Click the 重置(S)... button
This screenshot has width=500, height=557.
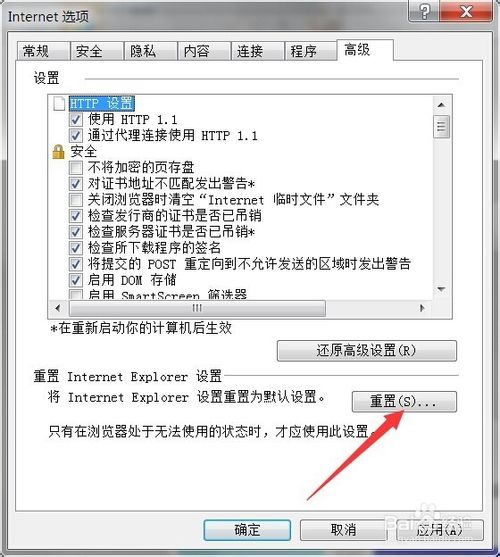404,402
